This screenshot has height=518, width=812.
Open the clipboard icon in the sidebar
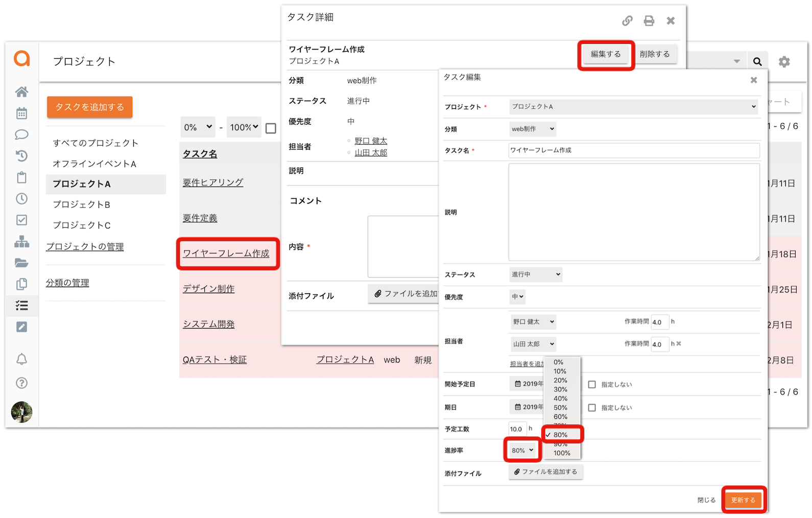21,177
